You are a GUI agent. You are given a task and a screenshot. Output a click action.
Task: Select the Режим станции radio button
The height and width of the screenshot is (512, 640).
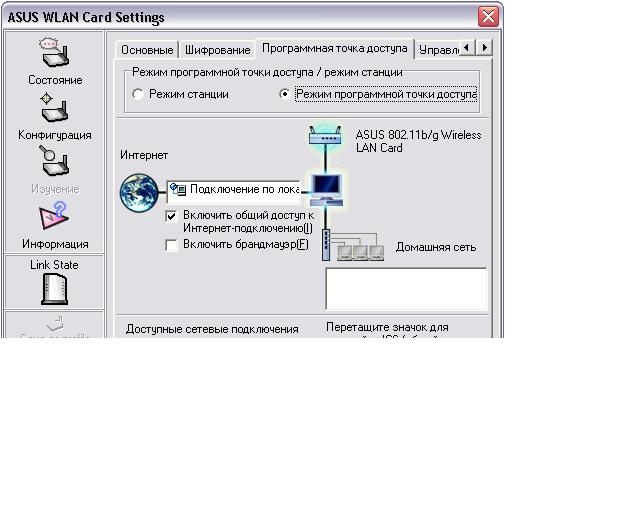pos(138,94)
